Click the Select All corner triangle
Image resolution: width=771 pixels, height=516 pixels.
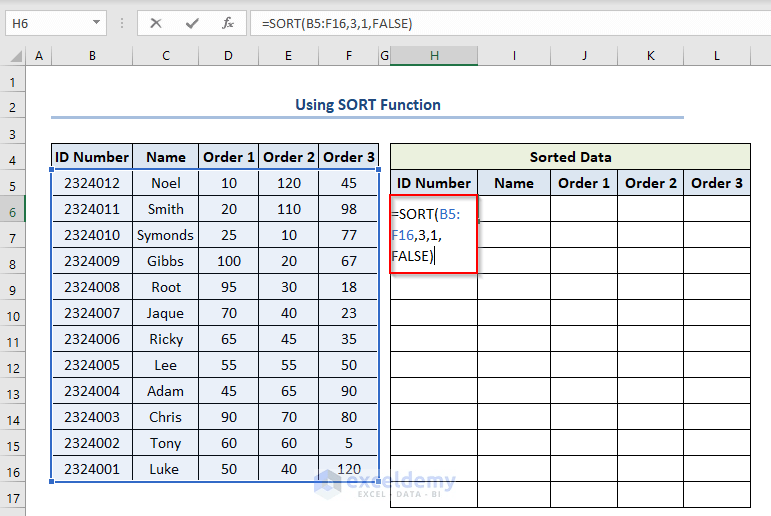16,56
